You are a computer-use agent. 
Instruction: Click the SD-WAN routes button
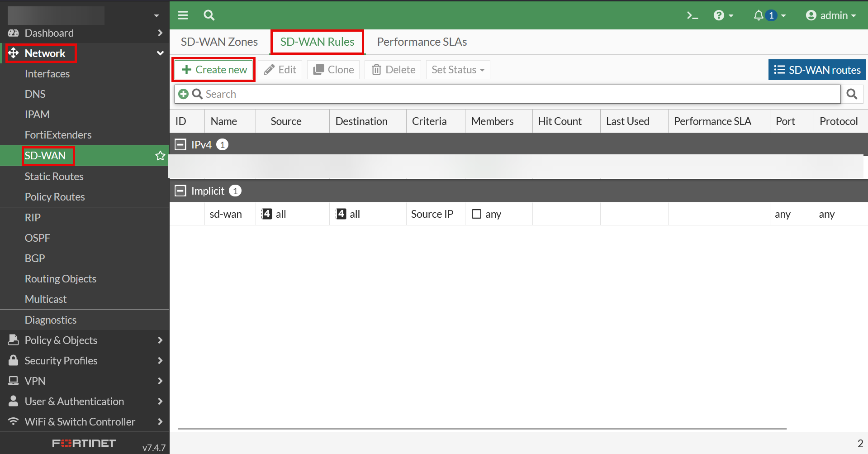817,70
